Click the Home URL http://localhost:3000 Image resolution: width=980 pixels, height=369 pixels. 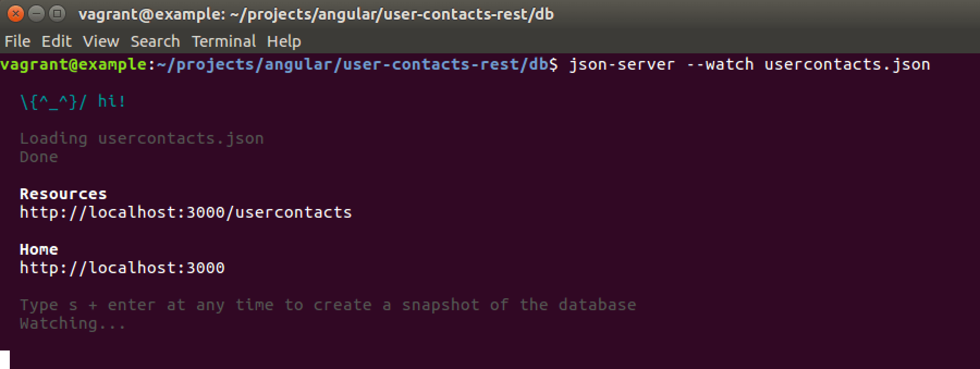[x=122, y=268]
